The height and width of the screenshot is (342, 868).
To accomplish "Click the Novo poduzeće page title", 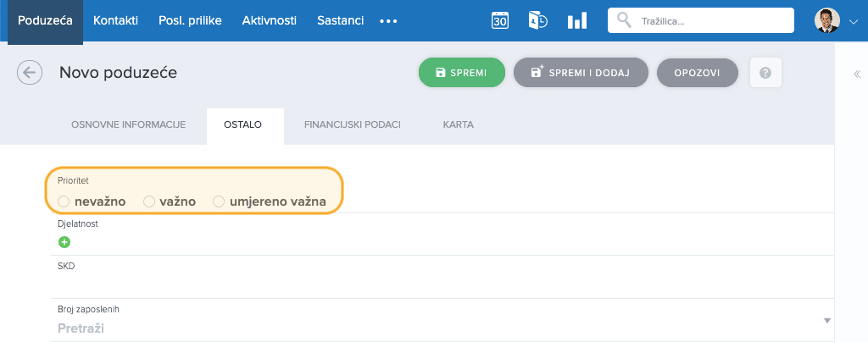I will point(119,72).
